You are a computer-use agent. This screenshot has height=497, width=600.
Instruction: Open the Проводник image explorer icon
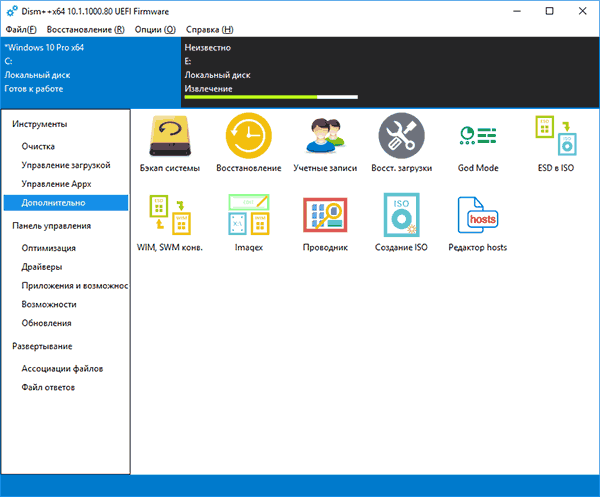point(325,223)
